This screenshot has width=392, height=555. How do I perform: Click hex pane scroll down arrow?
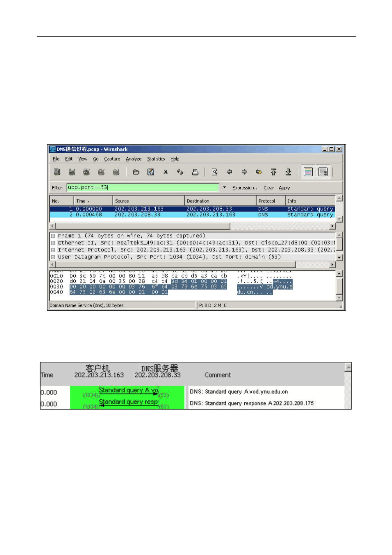tap(339, 298)
